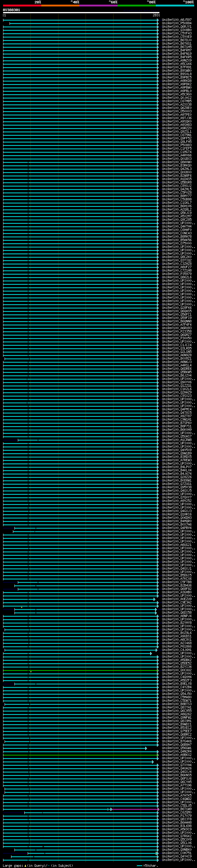
Task: Click the green ~80% legend bar
Action: (x=137, y=6)
